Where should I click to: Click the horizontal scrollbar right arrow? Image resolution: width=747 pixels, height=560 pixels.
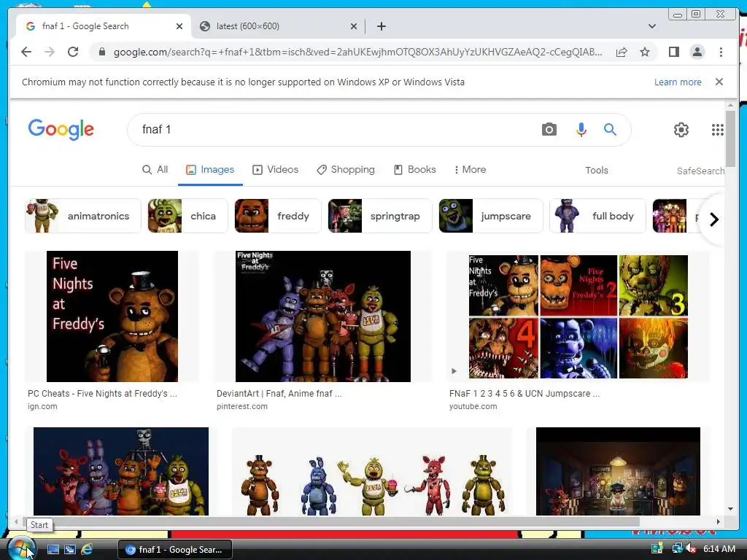pos(718,521)
